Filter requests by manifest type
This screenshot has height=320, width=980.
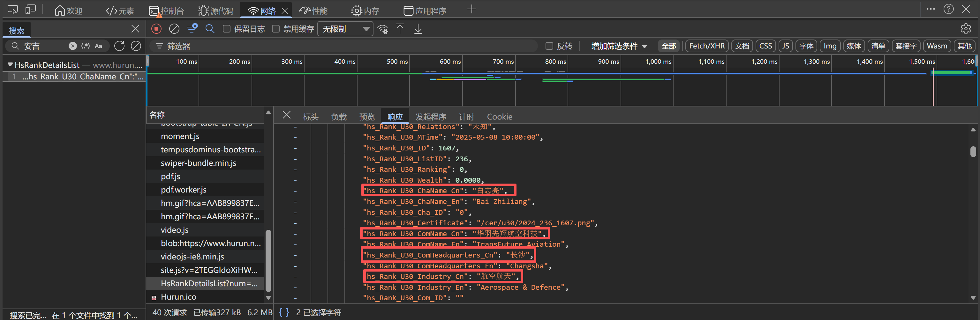878,46
